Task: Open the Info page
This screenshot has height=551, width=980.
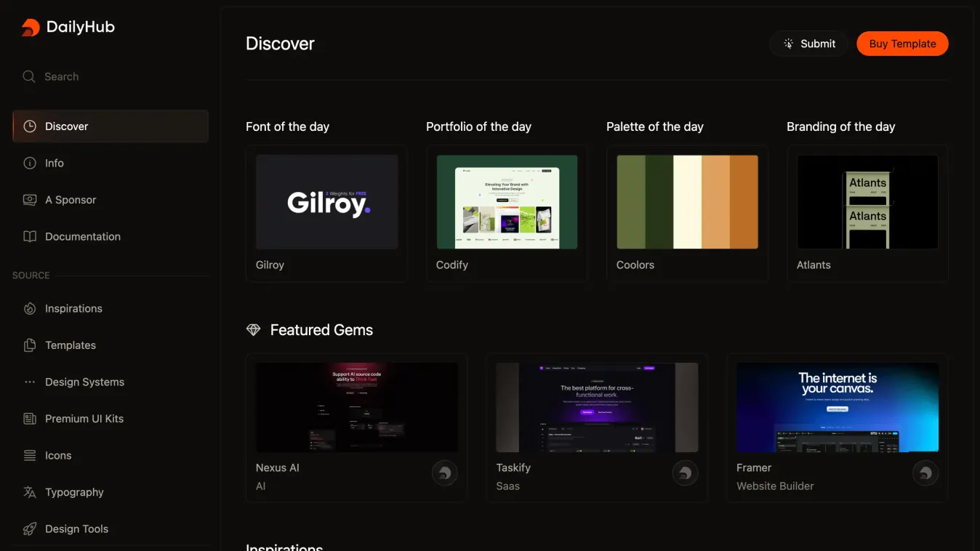Action: click(53, 163)
